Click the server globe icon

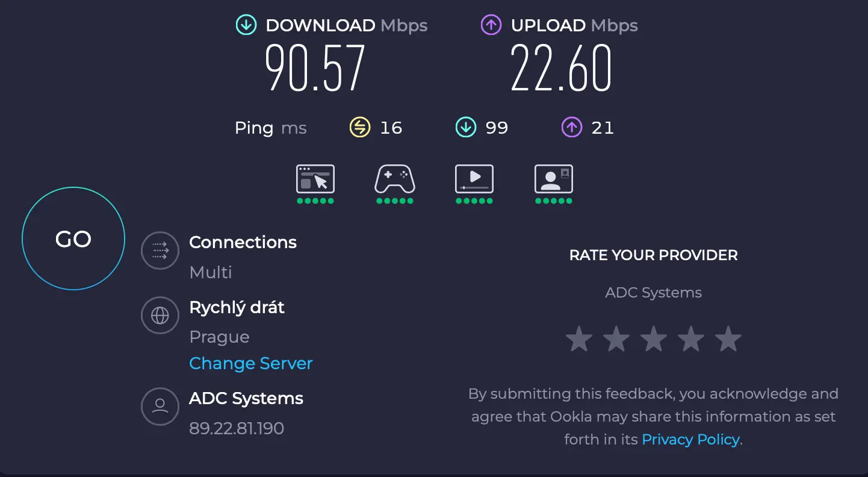(160, 315)
